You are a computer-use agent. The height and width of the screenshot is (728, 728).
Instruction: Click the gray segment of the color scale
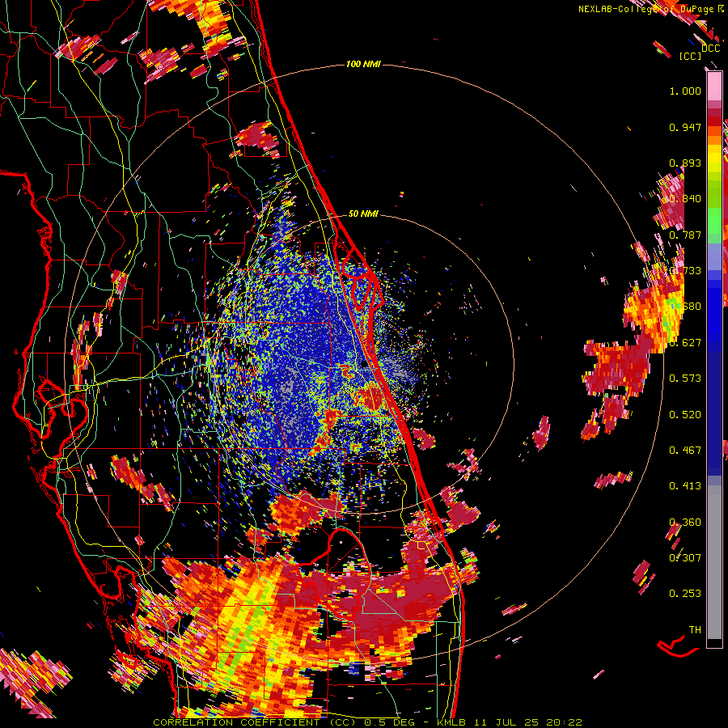click(x=714, y=562)
